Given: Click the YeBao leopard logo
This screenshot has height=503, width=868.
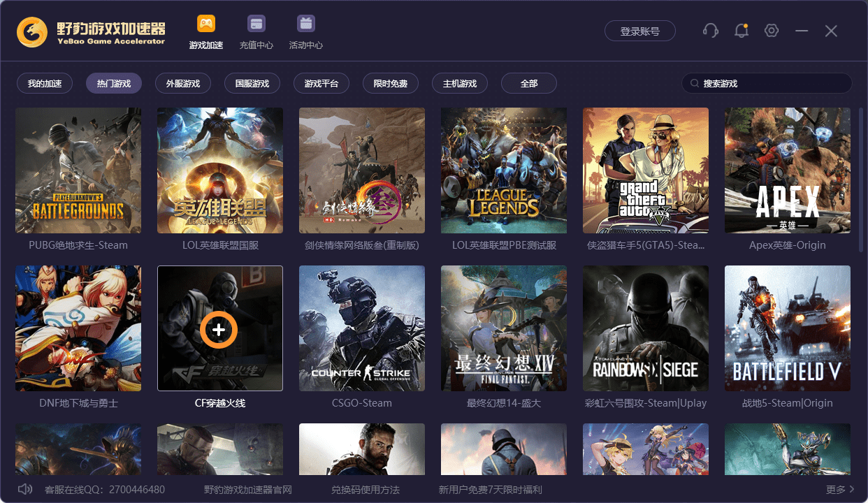Looking at the screenshot, I should 32,32.
